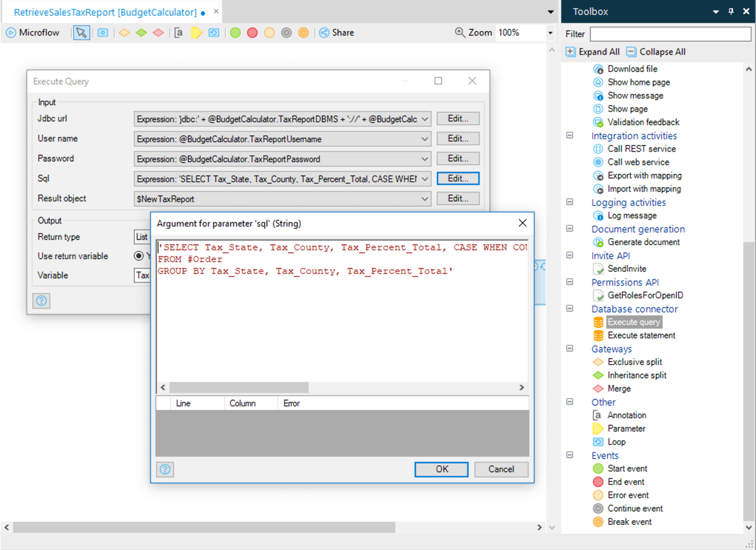Click the Loop icon in the microflow toolbar
This screenshot has height=550, width=756.
pos(213,33)
